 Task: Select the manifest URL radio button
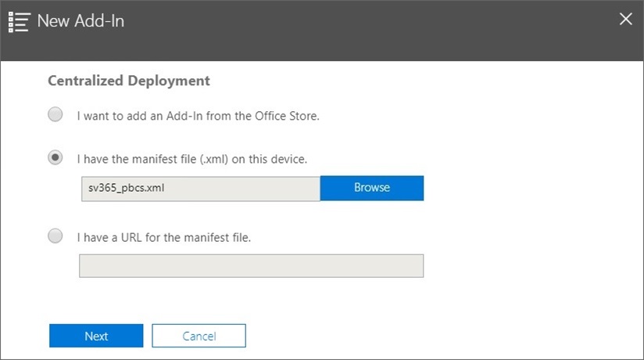point(55,236)
